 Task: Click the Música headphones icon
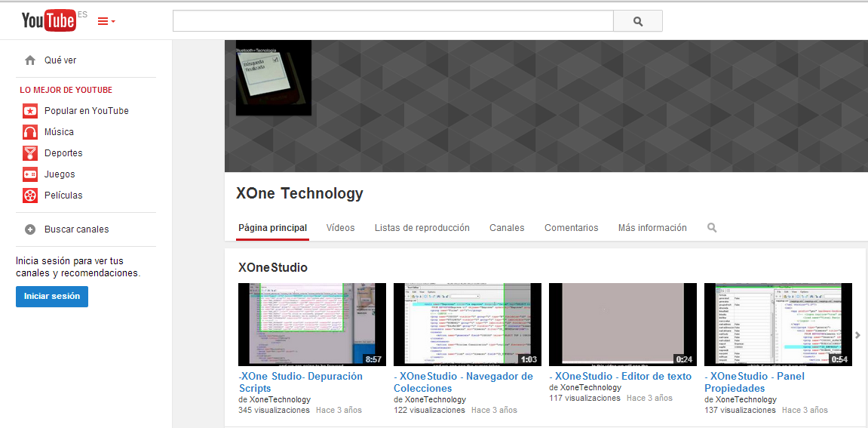click(x=30, y=132)
